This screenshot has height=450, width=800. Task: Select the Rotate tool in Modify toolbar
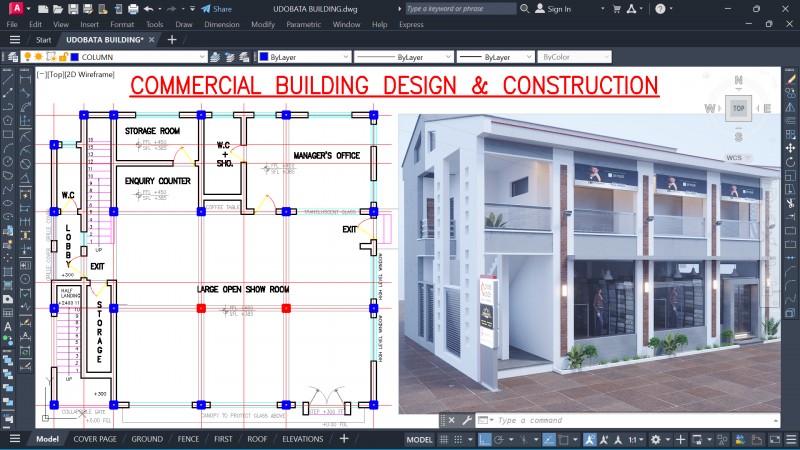point(790,162)
